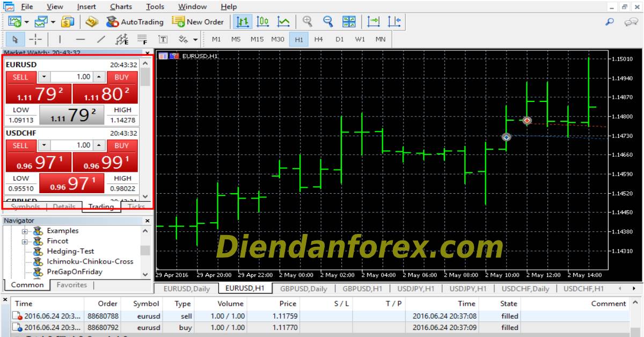Select the crosshair tool
Image resolution: width=644 pixels, height=337 pixels.
[x=35, y=39]
